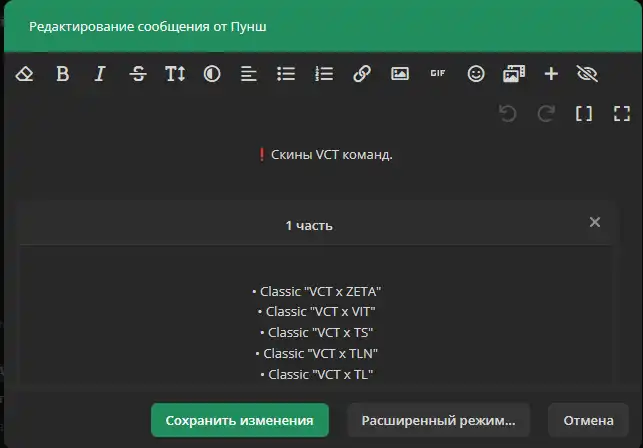643x448 pixels.
Task: Toggle fullscreen editor mode
Action: 622,114
